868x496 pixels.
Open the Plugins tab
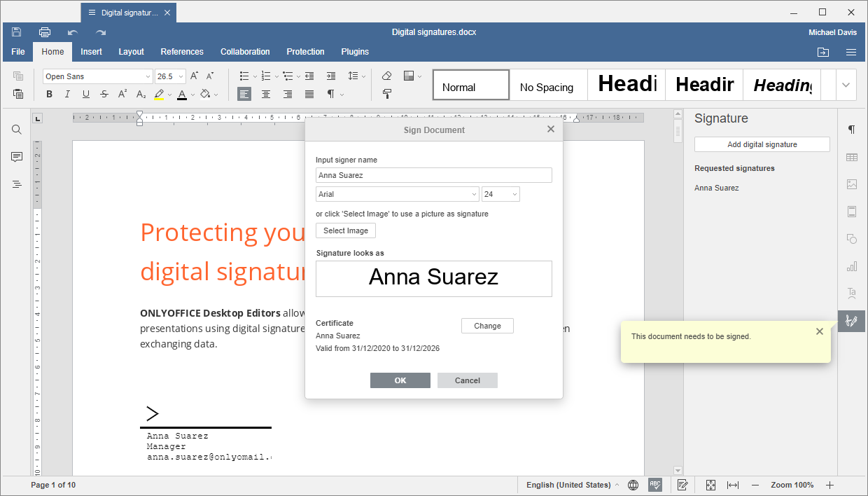tap(355, 52)
